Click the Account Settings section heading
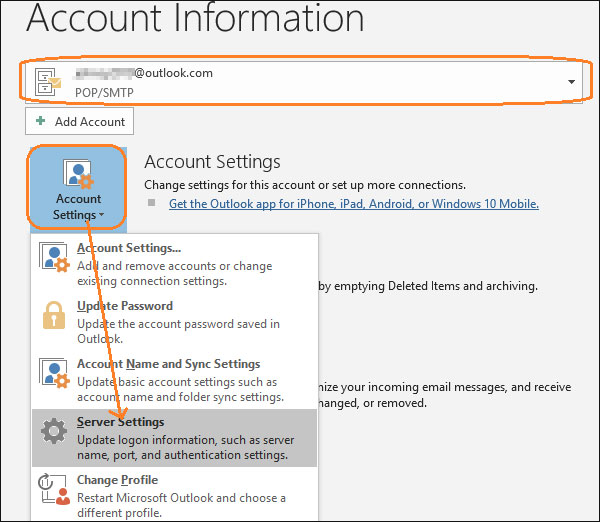 (212, 161)
